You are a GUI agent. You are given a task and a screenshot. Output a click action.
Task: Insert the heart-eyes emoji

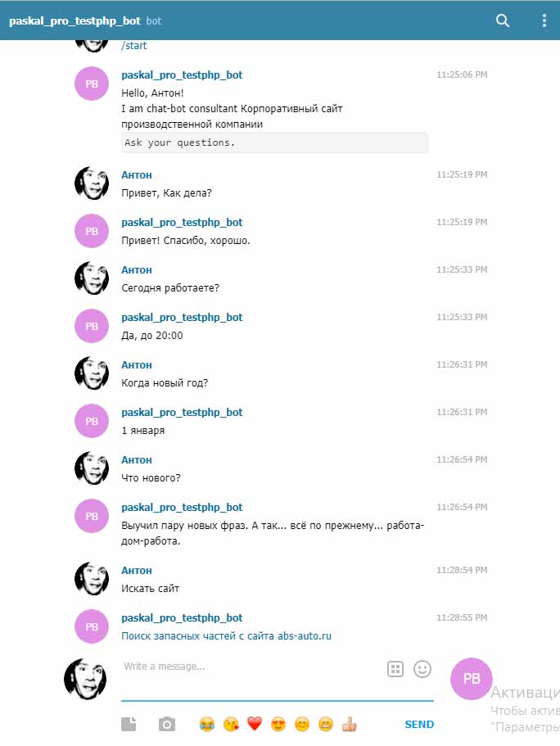(x=278, y=724)
